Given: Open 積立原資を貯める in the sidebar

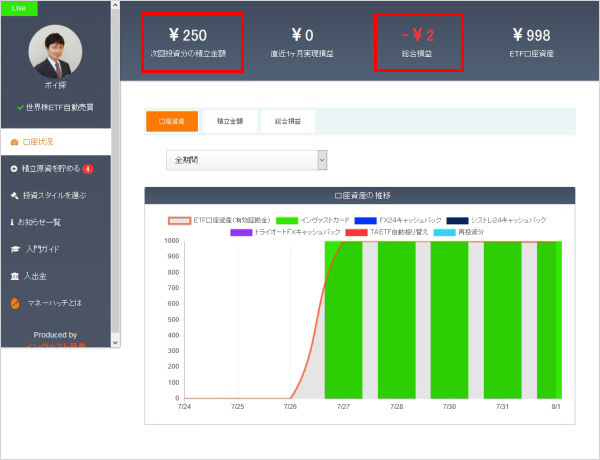Looking at the screenshot, I should click(x=56, y=169).
